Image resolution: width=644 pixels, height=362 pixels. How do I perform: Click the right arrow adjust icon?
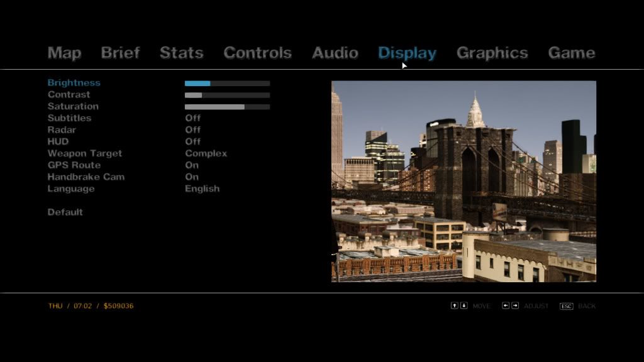coord(515,306)
